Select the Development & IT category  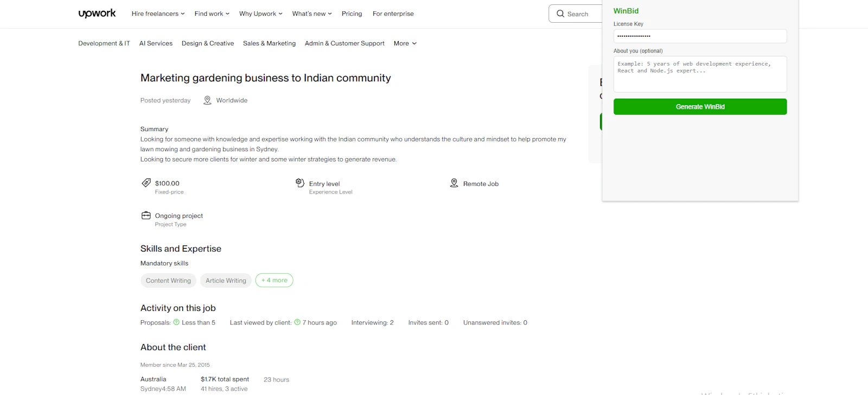click(104, 43)
